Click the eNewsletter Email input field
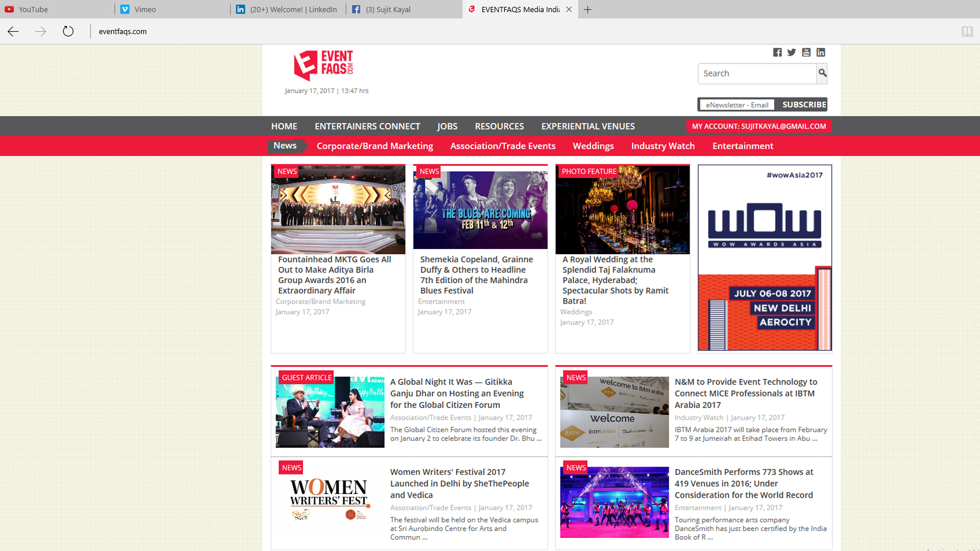980x551 pixels. tap(737, 105)
